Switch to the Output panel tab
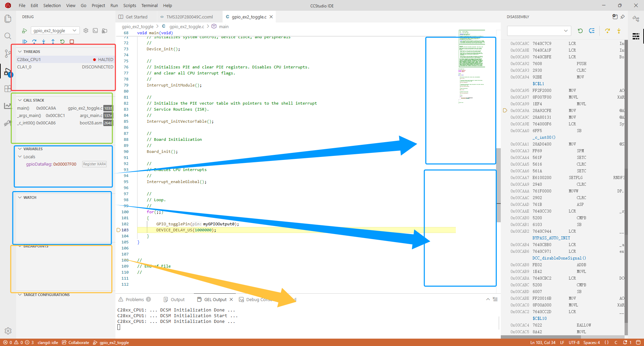 coord(174,299)
